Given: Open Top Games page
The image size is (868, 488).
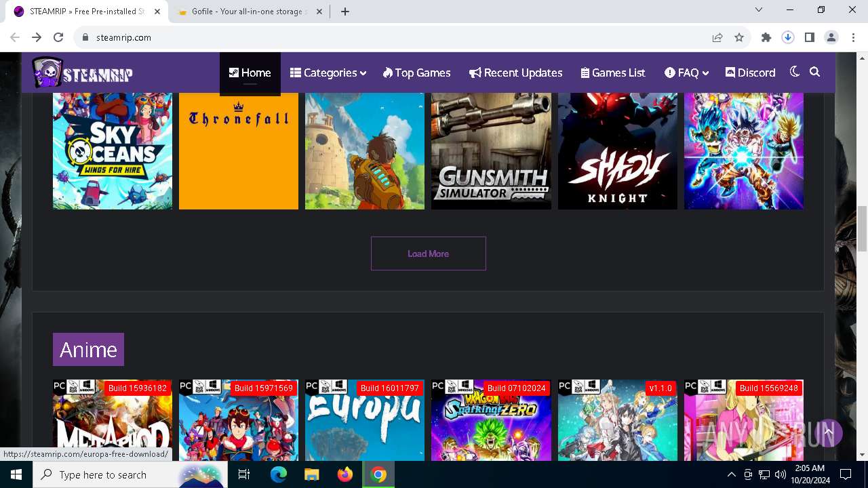Looking at the screenshot, I should tap(416, 73).
